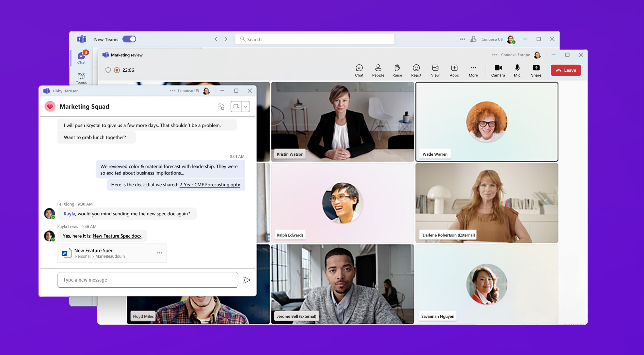
Task: Raise your hand in the meeting
Action: point(397,70)
